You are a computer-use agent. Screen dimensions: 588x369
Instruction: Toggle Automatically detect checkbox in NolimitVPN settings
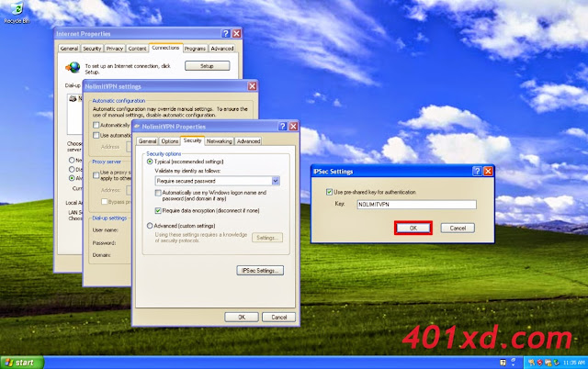point(96,125)
